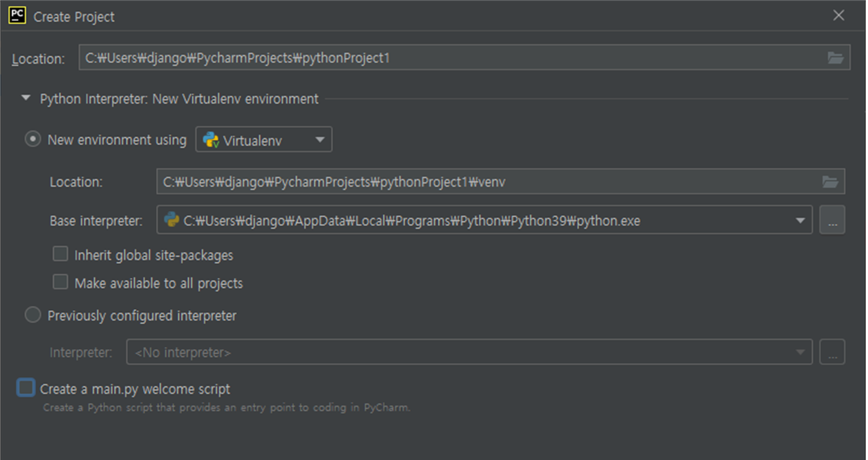The width and height of the screenshot is (868, 460).
Task: Click ellipsis button beside Interpreter field
Action: pyautogui.click(x=832, y=352)
